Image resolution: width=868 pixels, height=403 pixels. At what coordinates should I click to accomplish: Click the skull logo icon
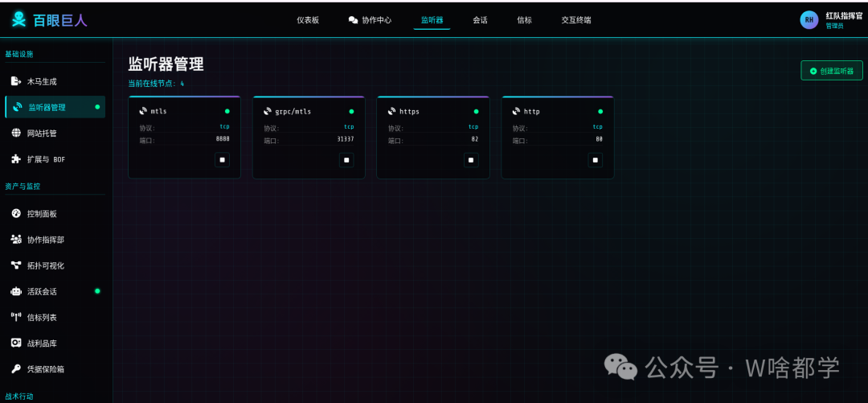[18, 20]
